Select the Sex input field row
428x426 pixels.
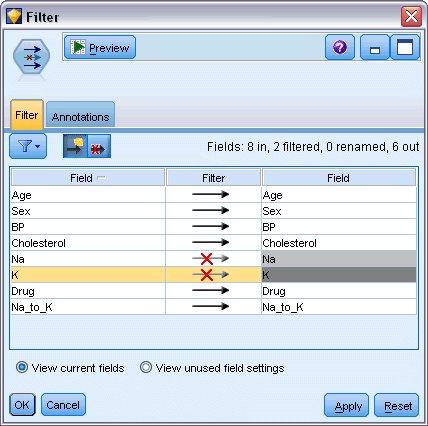88,211
